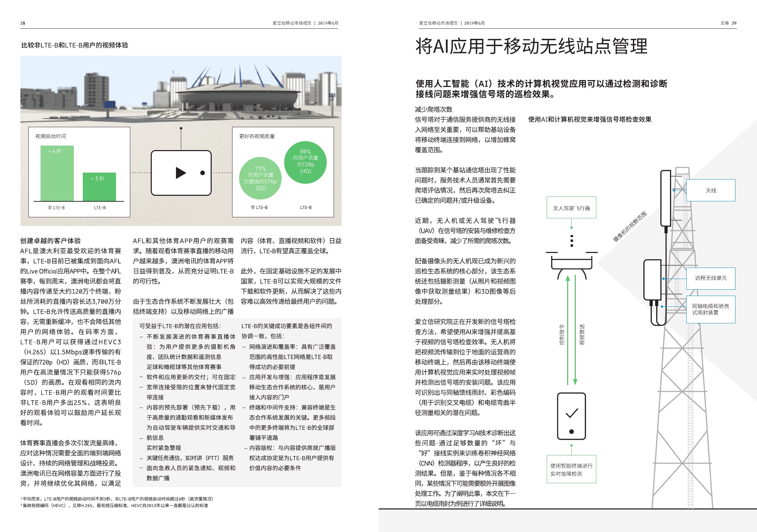Click the antenna panel on the tower
Screen dimensions: 757x532
point(666,198)
